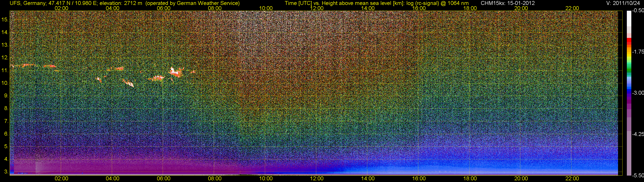Click the "elevation: 2712 m" text

tap(121, 3)
